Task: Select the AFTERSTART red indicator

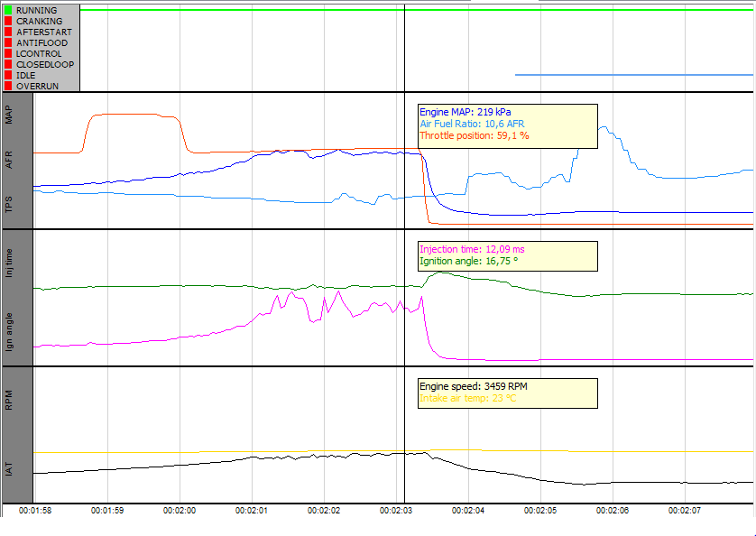Action: click(x=8, y=32)
